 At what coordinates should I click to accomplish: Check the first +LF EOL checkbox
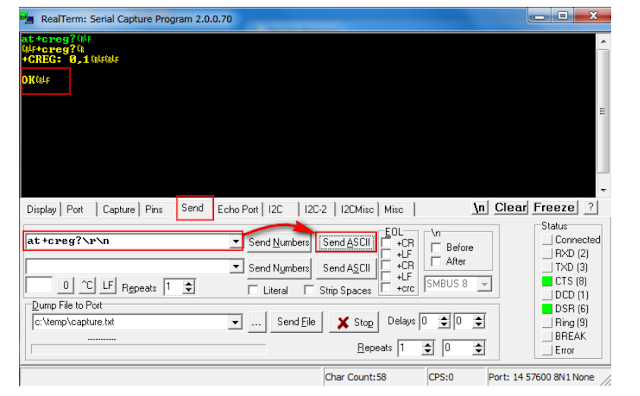tap(386, 254)
